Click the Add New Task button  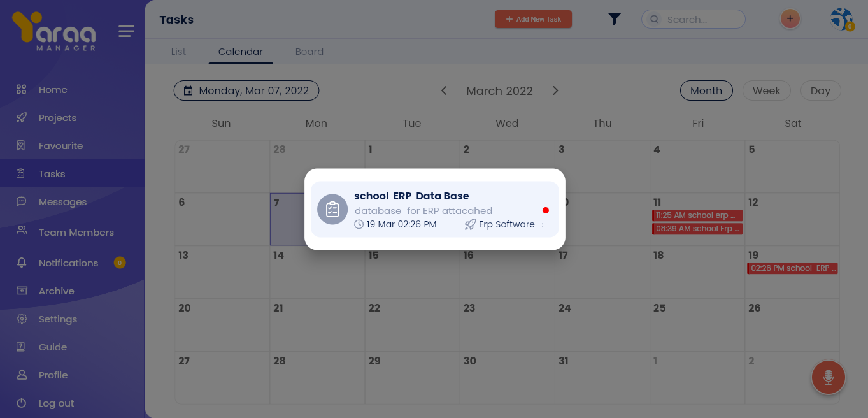click(x=533, y=19)
